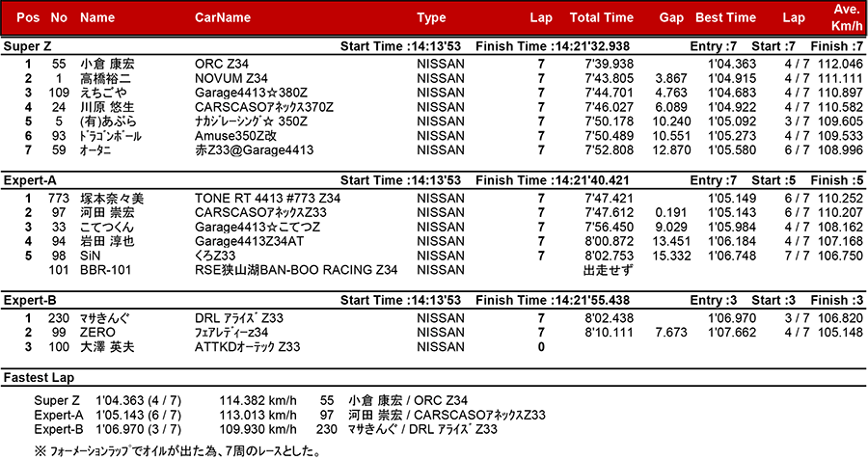Click car name 'フェアレディーz34'
This screenshot has width=868, height=460.
pyautogui.click(x=231, y=333)
